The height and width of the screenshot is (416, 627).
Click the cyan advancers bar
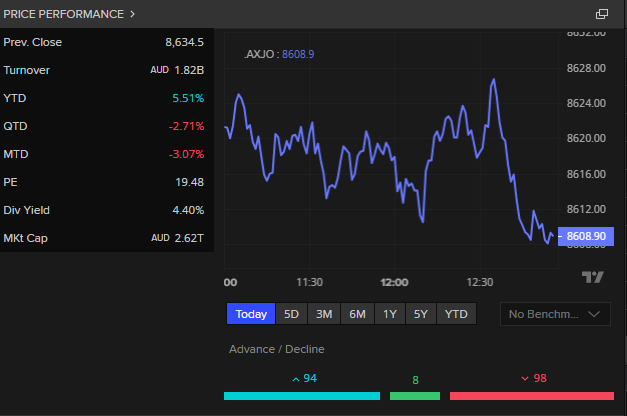pyautogui.click(x=302, y=396)
